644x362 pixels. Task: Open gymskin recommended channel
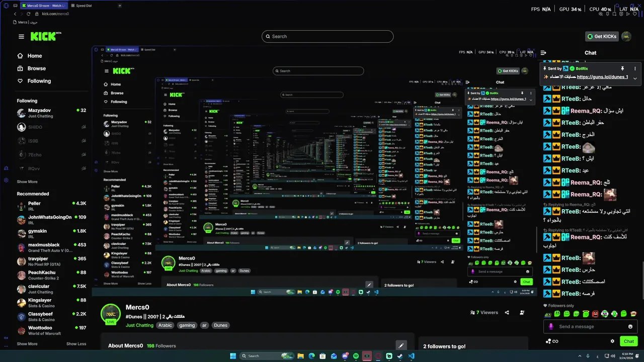point(51,234)
